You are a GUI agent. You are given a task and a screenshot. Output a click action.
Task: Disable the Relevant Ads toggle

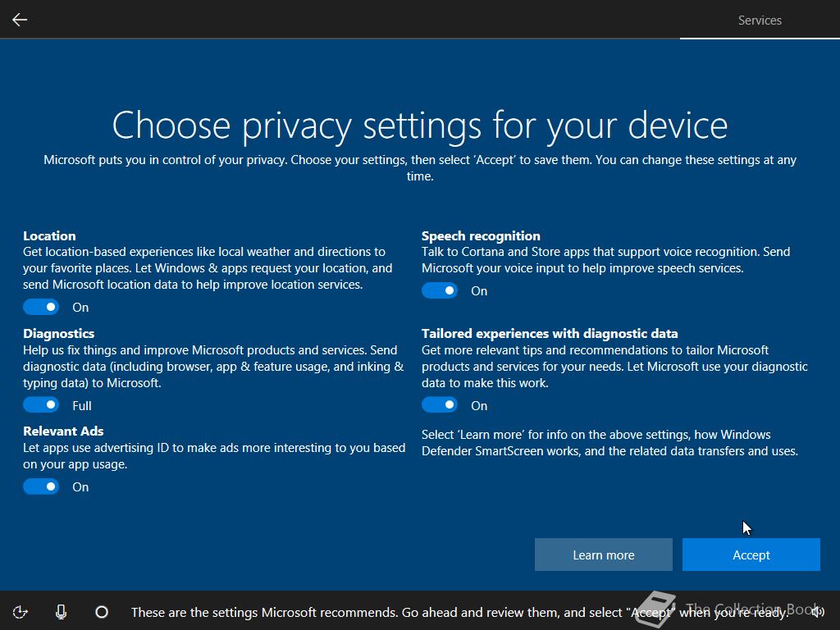(x=41, y=486)
